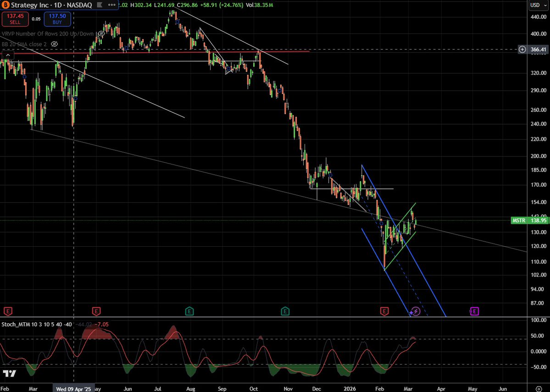This screenshot has width=550, height=392.
Task: Click the 138.95 current price label
Action: [x=539, y=221]
